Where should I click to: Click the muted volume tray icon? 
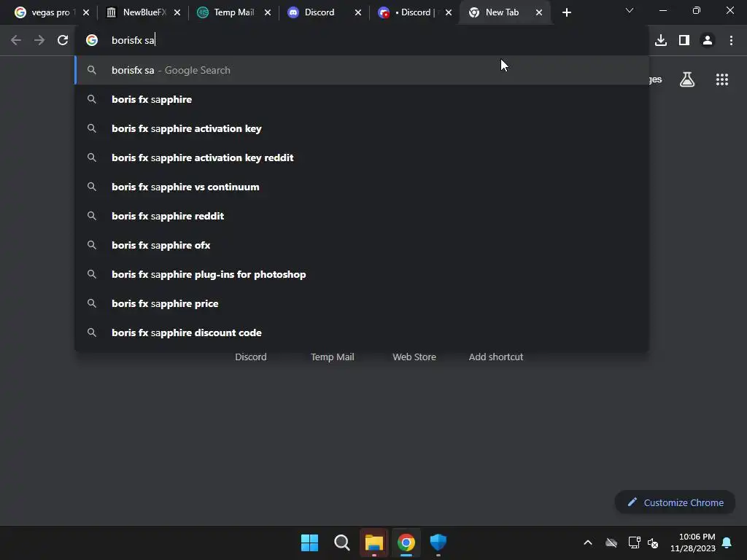[x=653, y=542]
